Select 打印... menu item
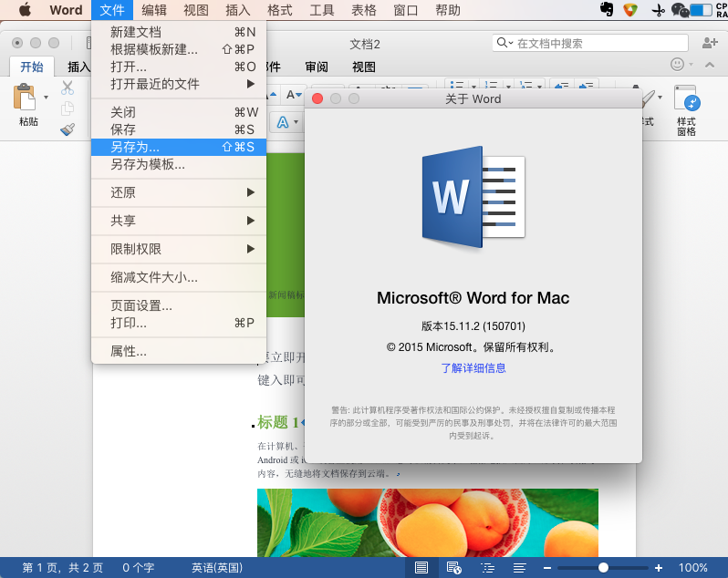The height and width of the screenshot is (578, 728). click(x=179, y=323)
